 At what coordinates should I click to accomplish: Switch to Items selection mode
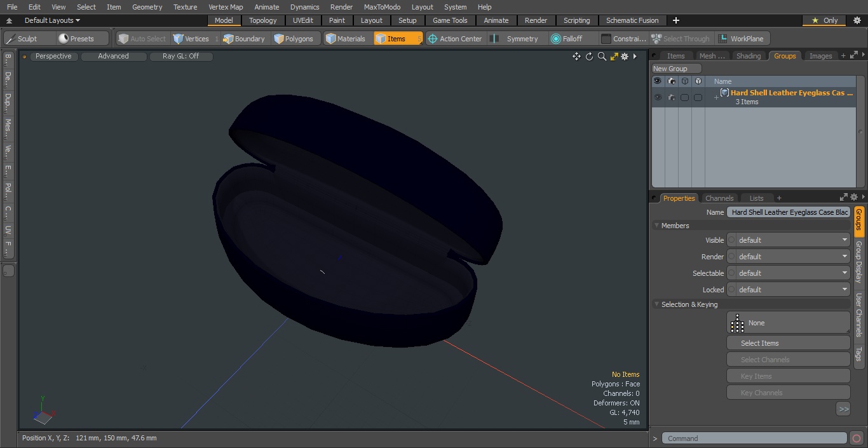tap(398, 39)
